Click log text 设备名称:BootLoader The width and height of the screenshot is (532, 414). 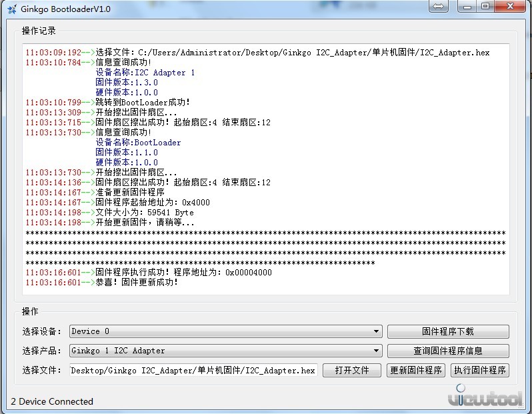click(138, 143)
